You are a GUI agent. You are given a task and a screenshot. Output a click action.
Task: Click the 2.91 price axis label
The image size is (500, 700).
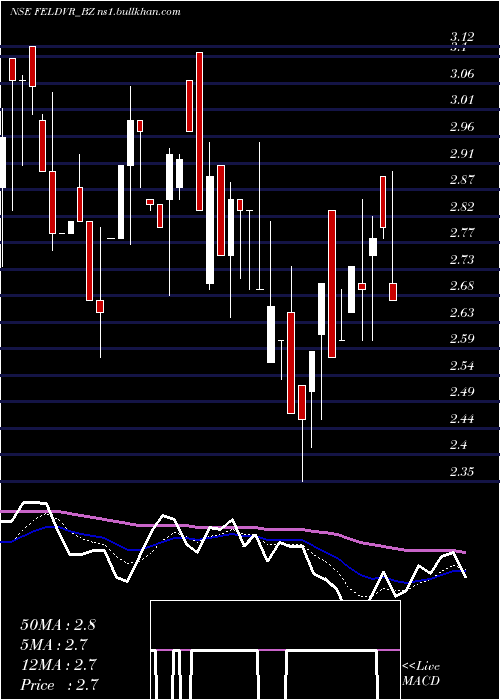[x=462, y=154]
